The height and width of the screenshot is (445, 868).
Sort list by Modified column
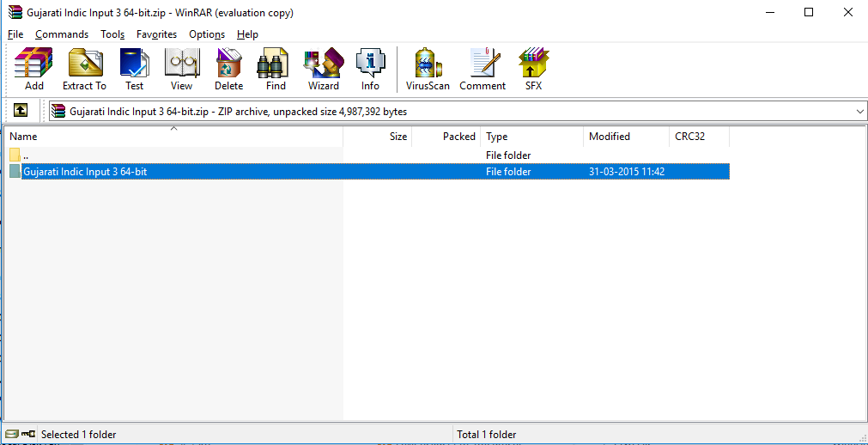click(x=626, y=137)
